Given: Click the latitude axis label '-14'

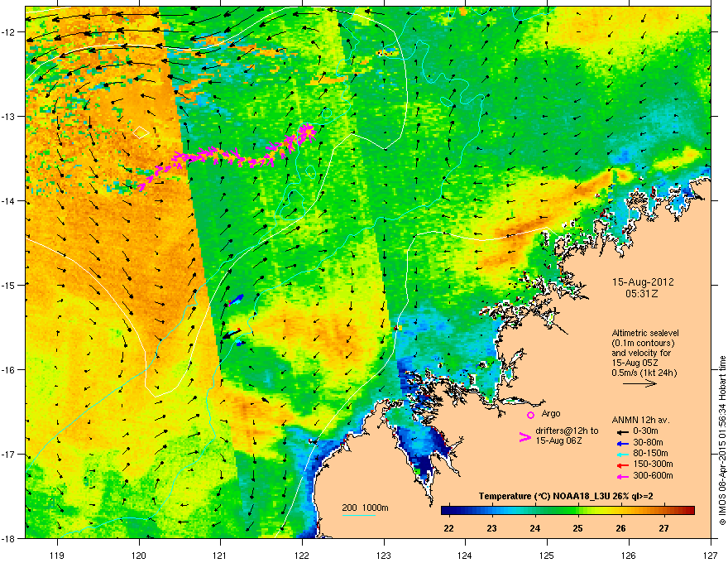Looking at the screenshot, I should [x=9, y=200].
